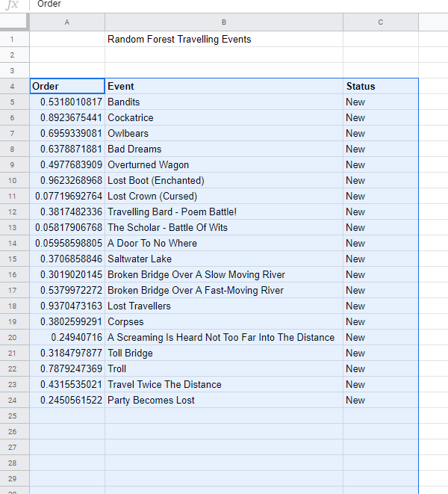
Task: Click the title cell Random Forest Travelling Events
Action: pos(224,40)
